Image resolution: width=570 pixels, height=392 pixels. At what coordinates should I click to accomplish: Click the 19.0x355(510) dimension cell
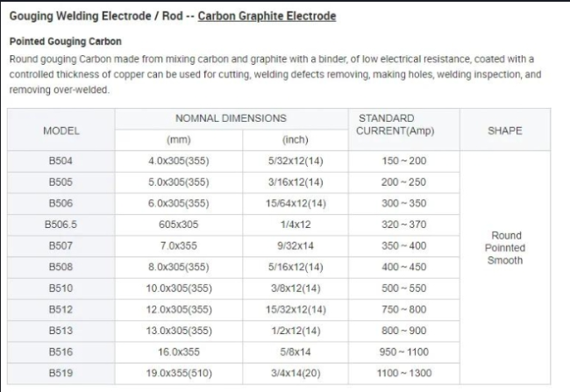(179, 373)
